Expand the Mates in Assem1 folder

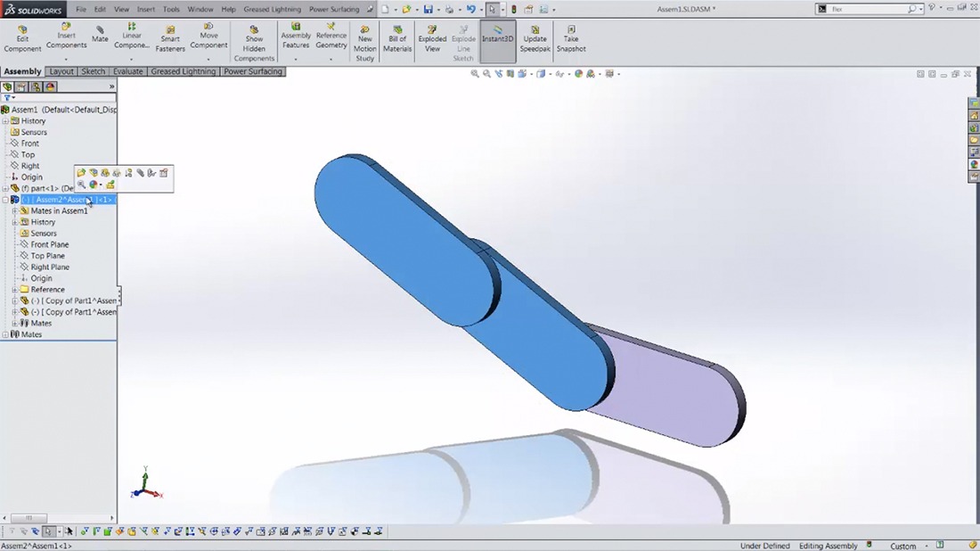(x=14, y=211)
